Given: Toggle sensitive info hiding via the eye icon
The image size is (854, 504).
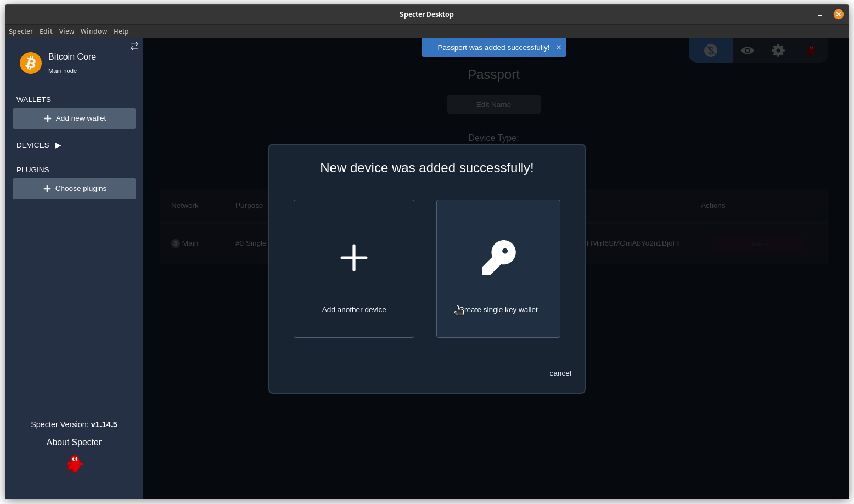Looking at the screenshot, I should pos(747,50).
